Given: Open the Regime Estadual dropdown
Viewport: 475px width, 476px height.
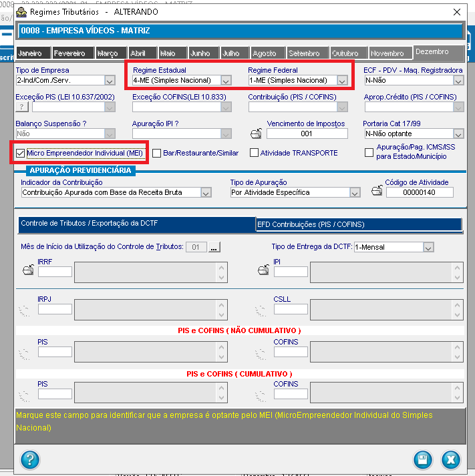Looking at the screenshot, I should 226,81.
